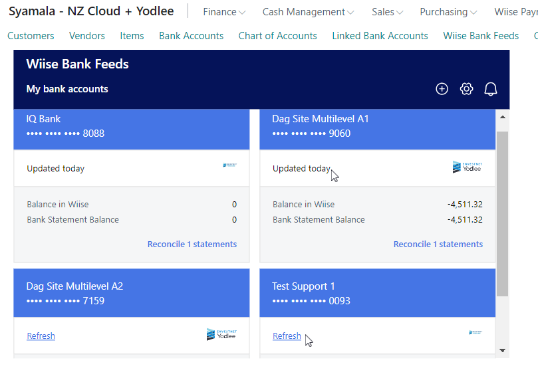Click the company name Syamala - NZ Cloud + Yodlee
Image resolution: width=538 pixels, height=392 pixels.
[91, 11]
